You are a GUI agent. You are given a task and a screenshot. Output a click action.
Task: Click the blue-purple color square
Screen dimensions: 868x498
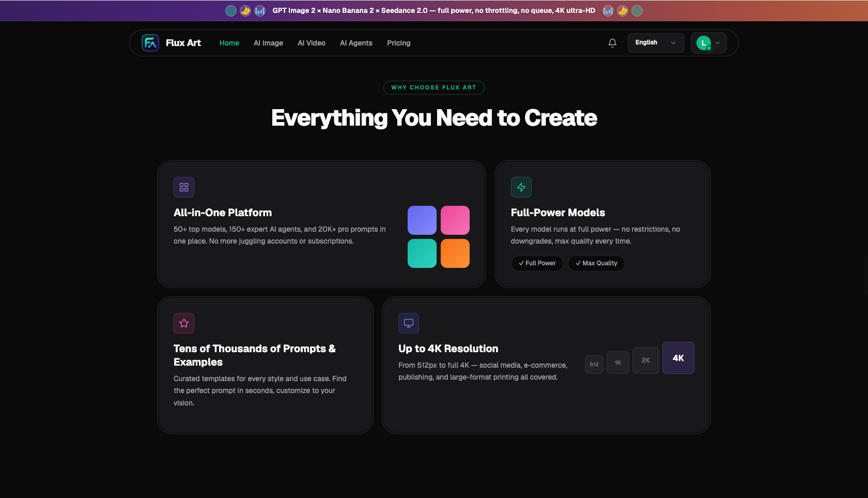[x=422, y=220]
